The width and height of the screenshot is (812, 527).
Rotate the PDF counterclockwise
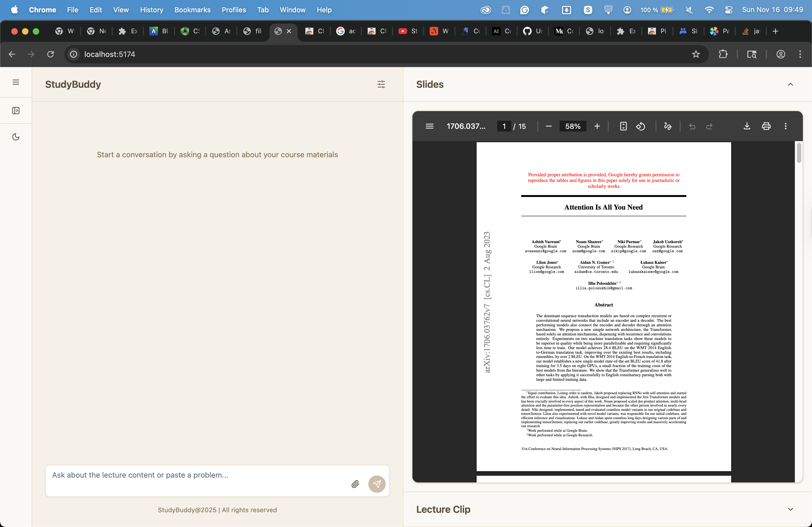click(x=640, y=126)
